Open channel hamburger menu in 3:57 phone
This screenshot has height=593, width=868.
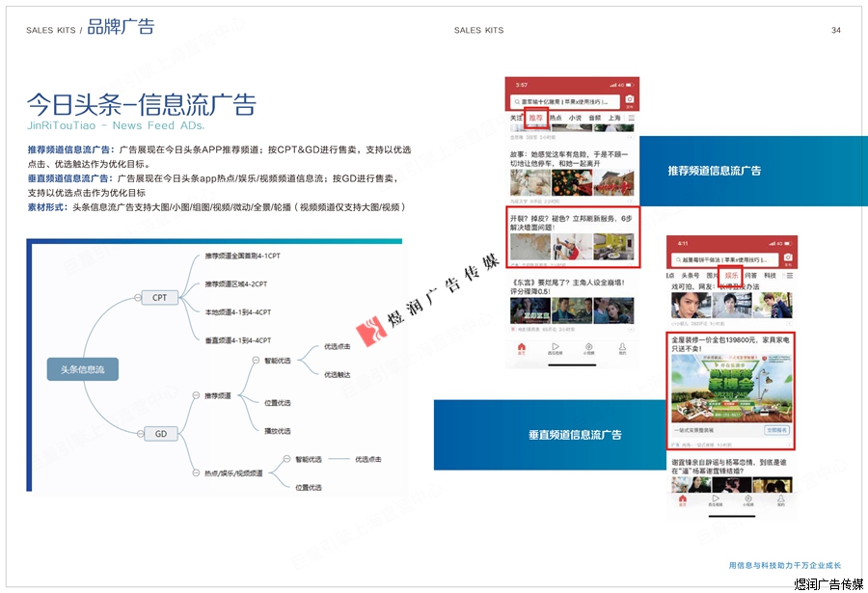pos(631,118)
